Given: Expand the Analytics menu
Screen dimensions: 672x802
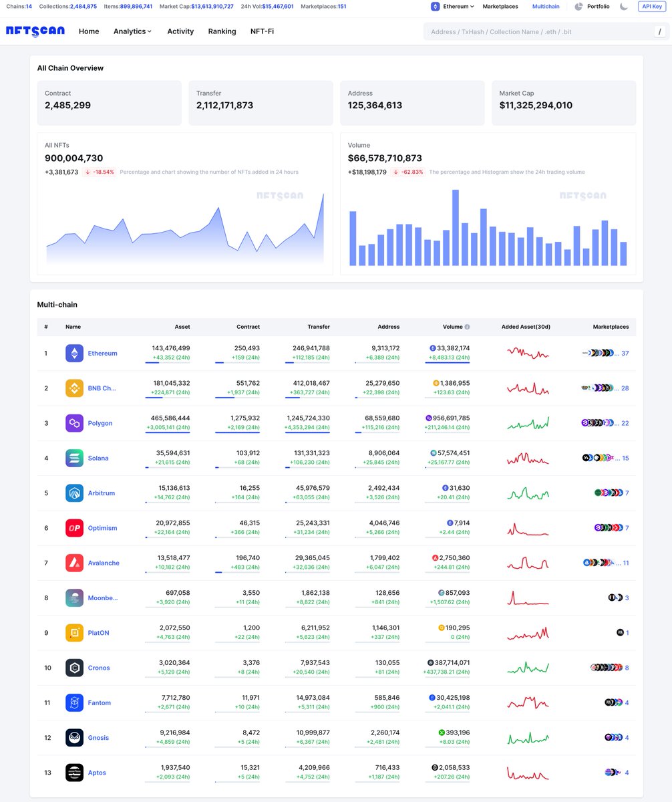Looking at the screenshot, I should pos(132,31).
